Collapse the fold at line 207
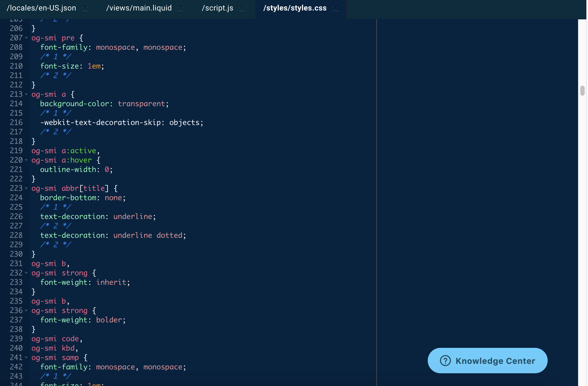The width and height of the screenshot is (588, 386). click(x=26, y=38)
